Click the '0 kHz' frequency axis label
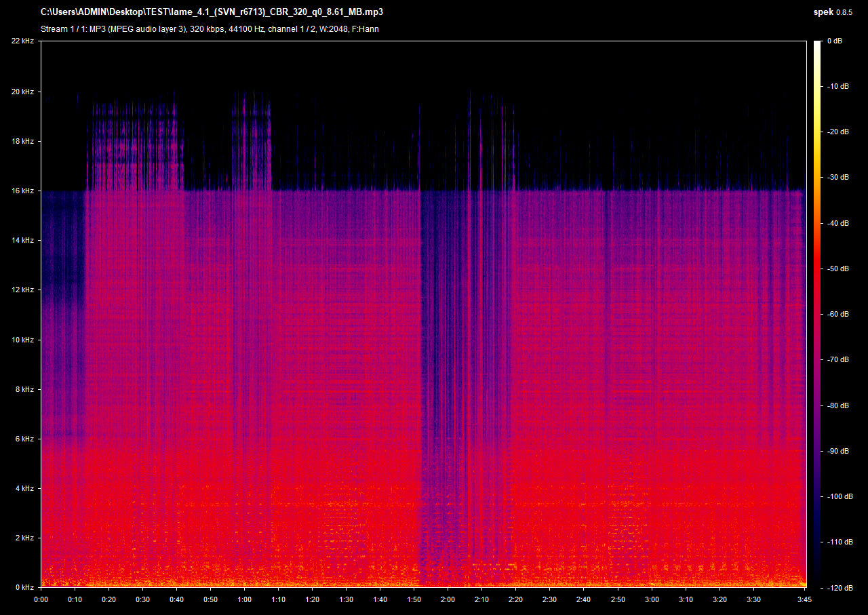Viewport: 868px width, 615px height. click(x=24, y=587)
